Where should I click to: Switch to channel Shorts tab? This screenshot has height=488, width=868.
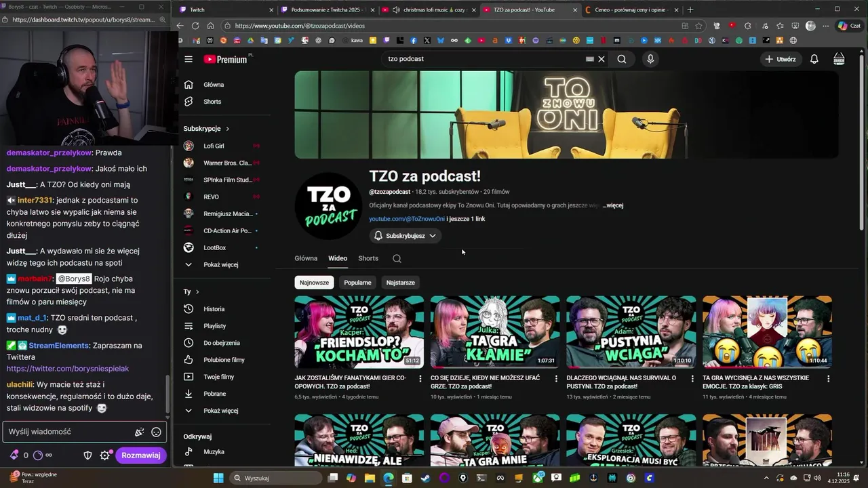(x=368, y=258)
